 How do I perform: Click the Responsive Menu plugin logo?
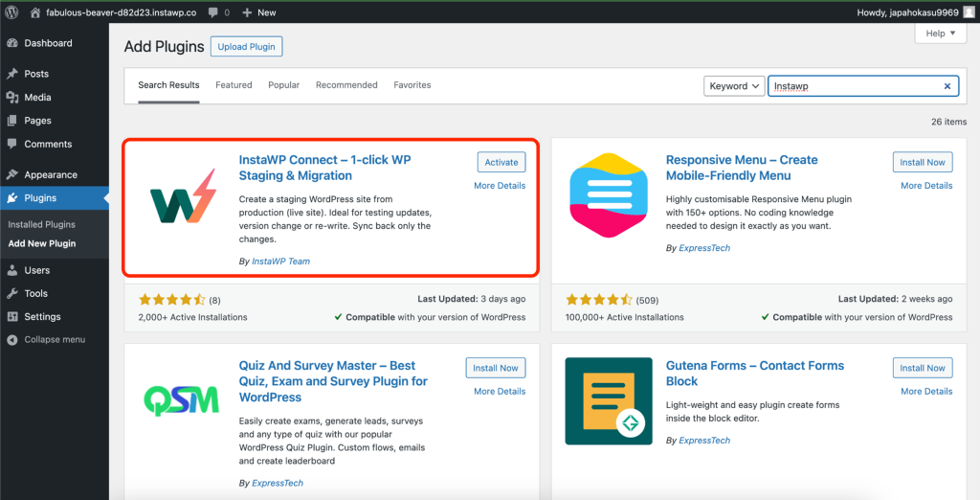[x=610, y=194]
